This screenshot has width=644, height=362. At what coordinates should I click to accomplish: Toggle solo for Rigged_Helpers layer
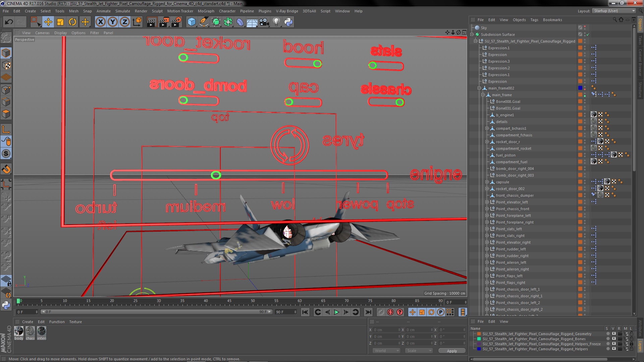608,349
